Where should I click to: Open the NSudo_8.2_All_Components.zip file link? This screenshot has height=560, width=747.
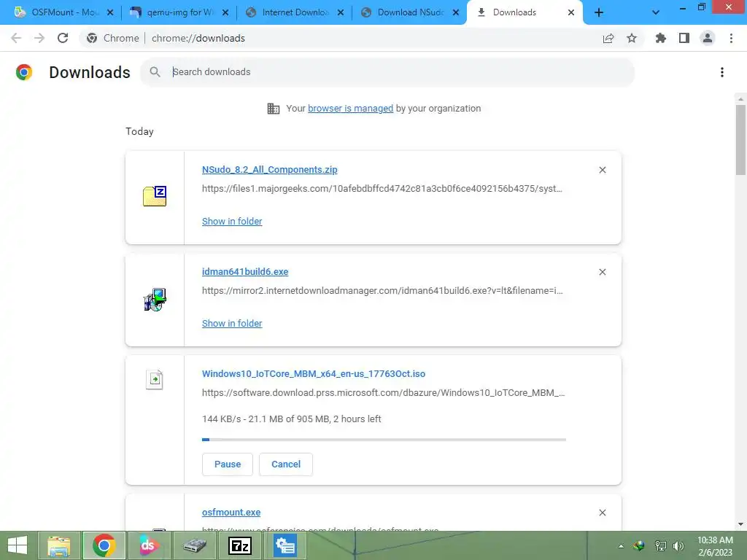coord(270,169)
